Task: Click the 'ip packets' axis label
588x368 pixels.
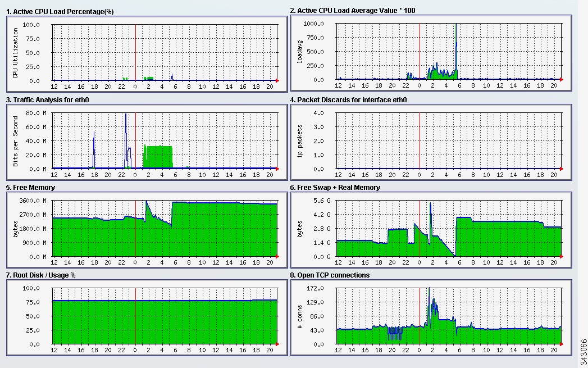Action: point(300,141)
